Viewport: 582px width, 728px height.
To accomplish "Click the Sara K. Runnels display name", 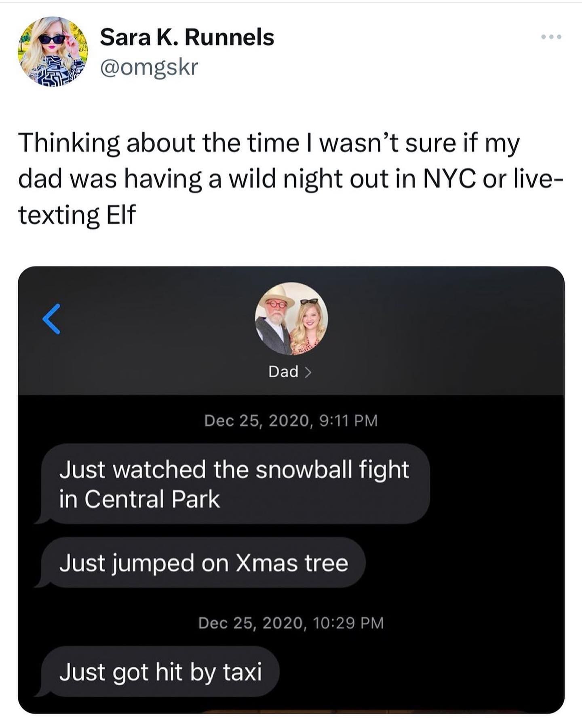I will click(187, 38).
